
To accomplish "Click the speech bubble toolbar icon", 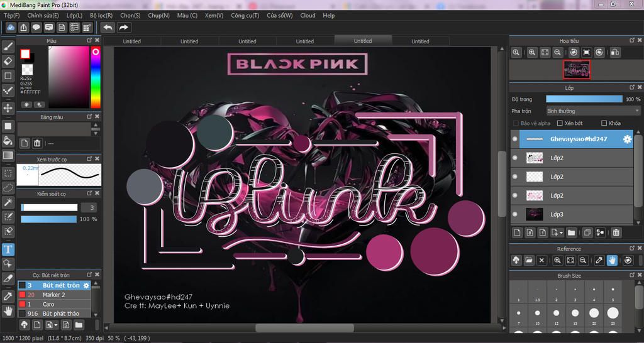I will (36, 28).
